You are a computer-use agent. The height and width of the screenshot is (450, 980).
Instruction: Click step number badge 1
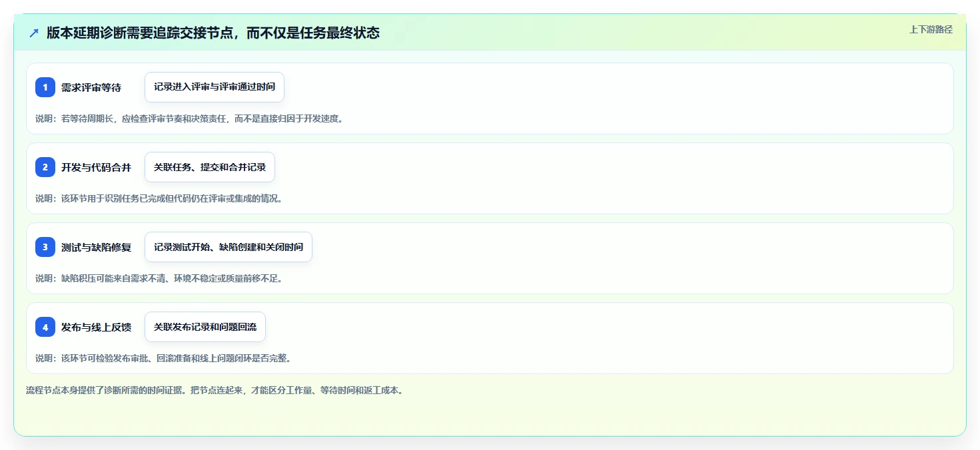45,87
